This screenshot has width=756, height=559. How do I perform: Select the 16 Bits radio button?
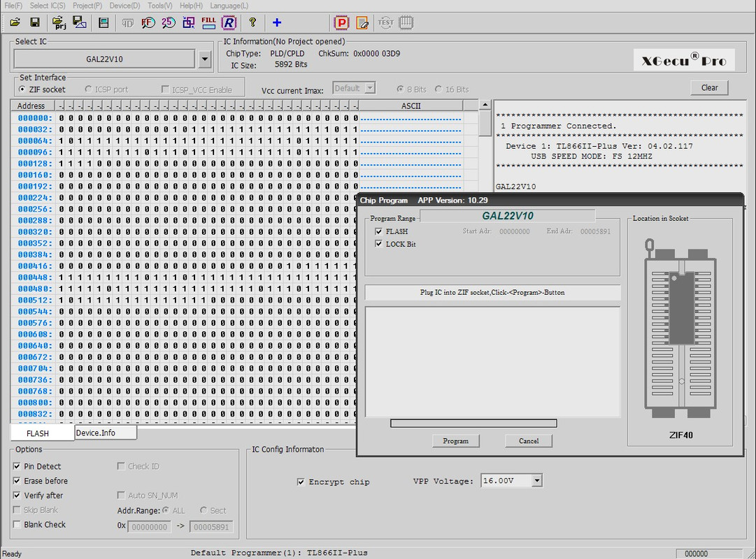pyautogui.click(x=438, y=89)
